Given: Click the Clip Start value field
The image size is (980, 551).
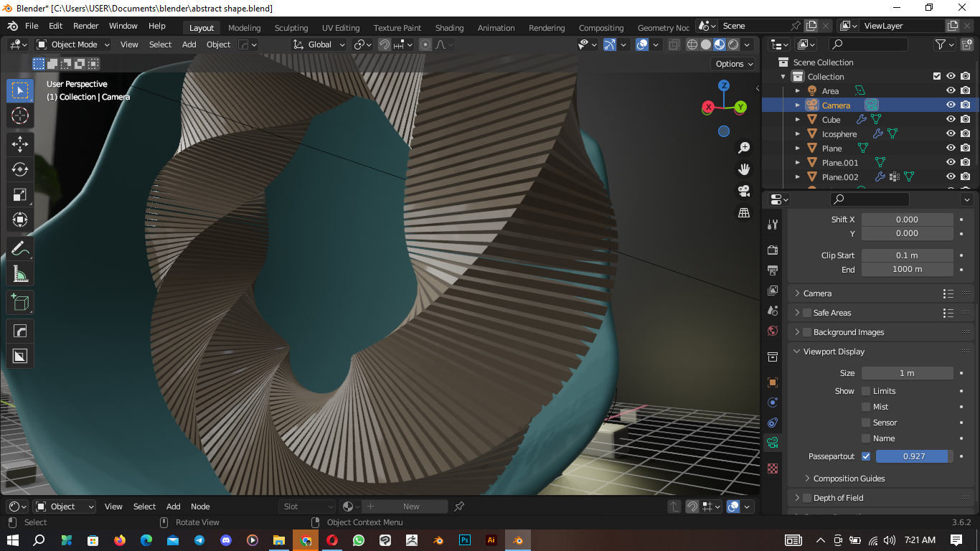Looking at the screenshot, I should pyautogui.click(x=908, y=255).
